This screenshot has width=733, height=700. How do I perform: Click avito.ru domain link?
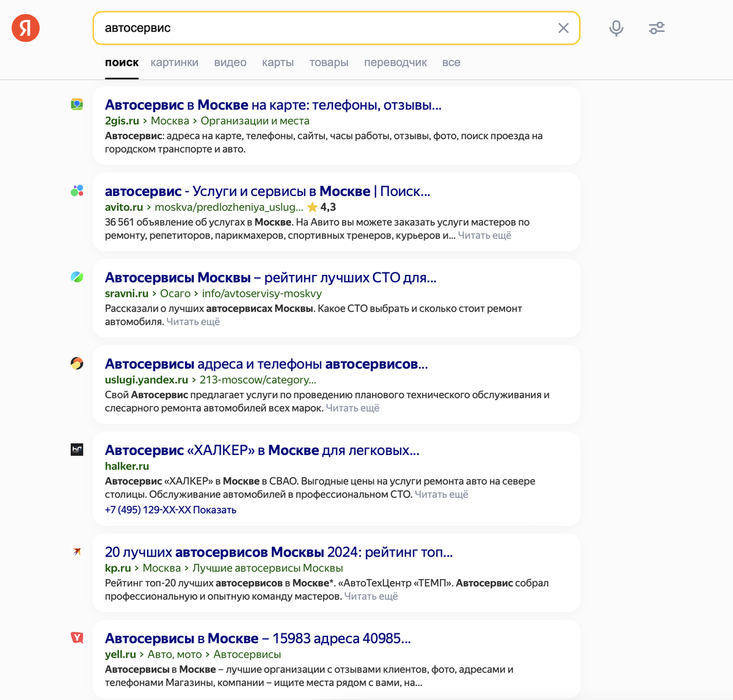[124, 207]
